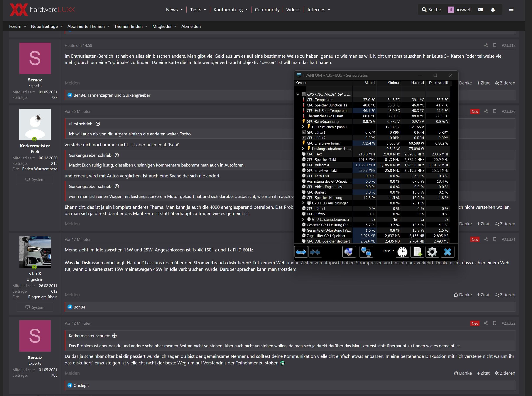
Task: Click sLiX's System button
Action: [35, 307]
